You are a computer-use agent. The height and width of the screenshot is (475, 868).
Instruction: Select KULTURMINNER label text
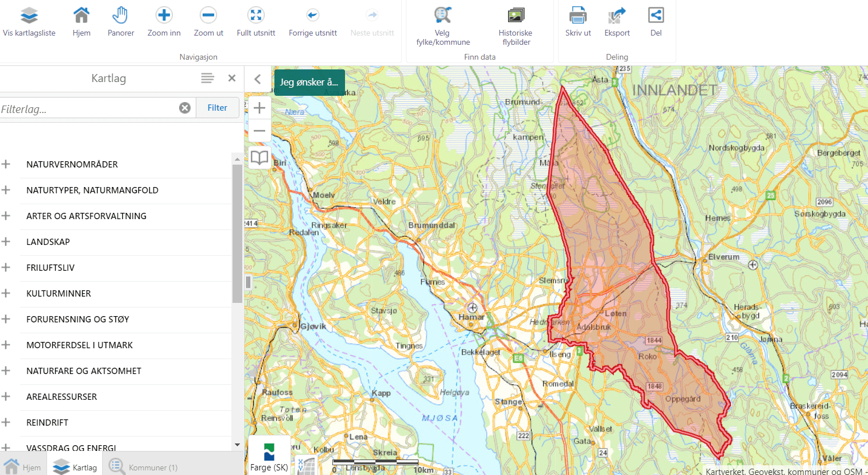[59, 294]
